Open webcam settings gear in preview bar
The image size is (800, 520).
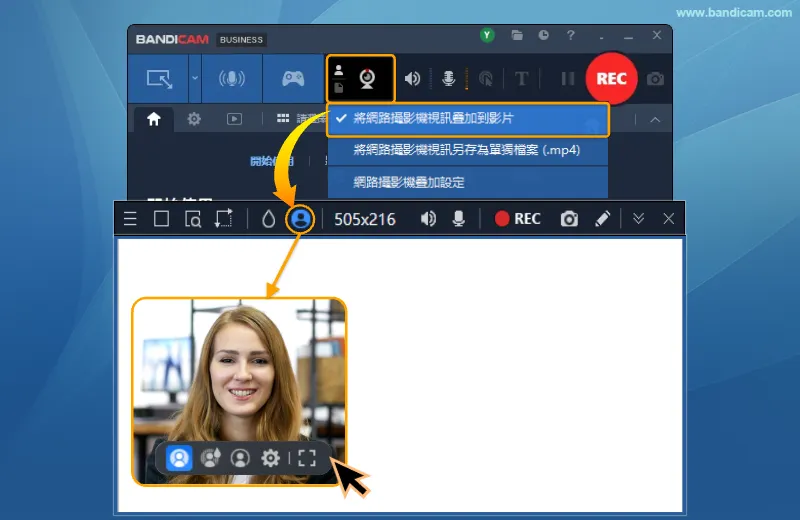click(x=270, y=458)
